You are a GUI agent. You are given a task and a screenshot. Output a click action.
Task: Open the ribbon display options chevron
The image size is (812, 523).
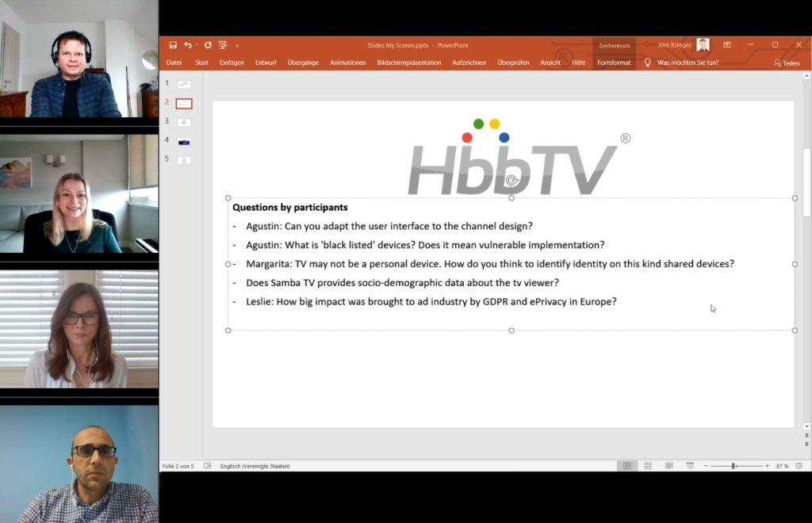(x=726, y=44)
